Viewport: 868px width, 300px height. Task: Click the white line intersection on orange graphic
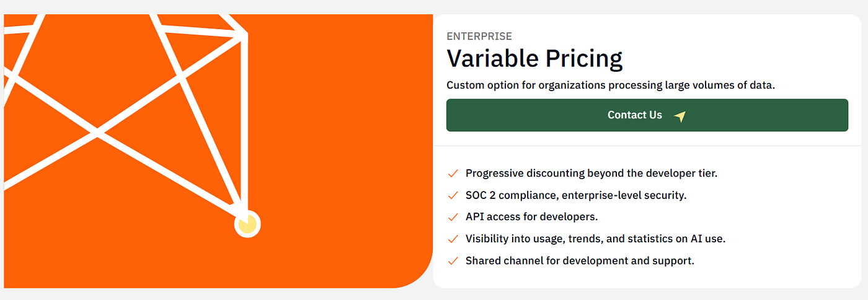coord(97,131)
